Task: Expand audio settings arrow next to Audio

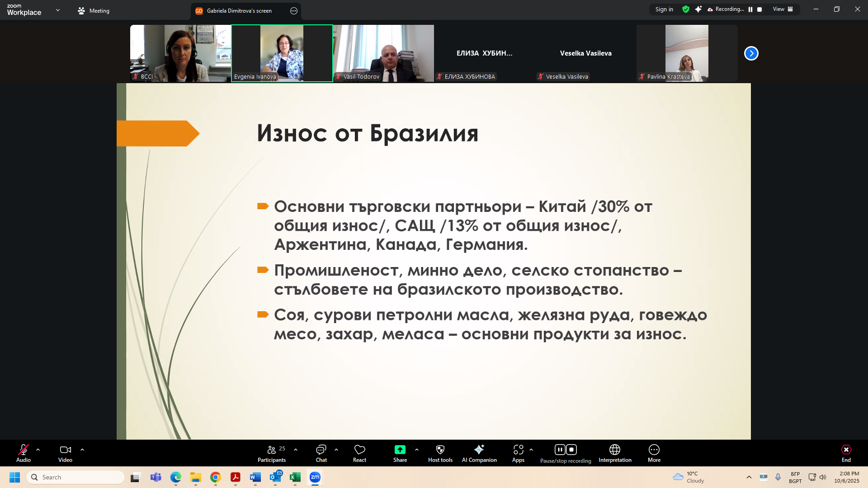Action: (38, 450)
